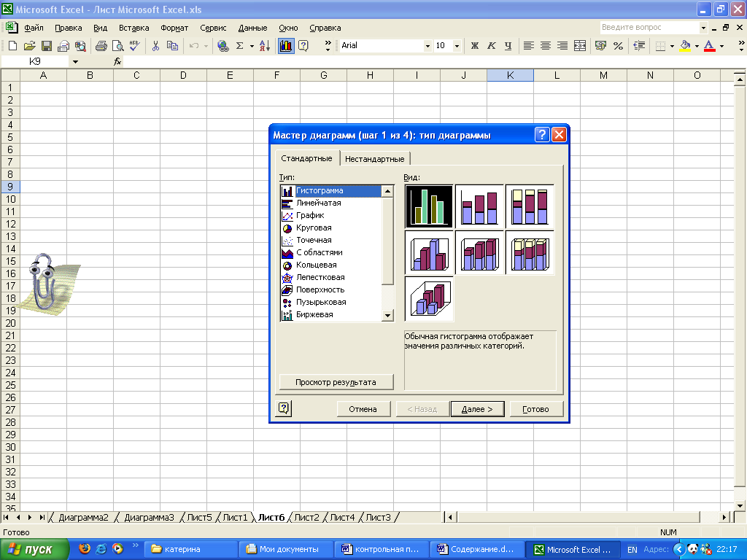Open font name Arial dropdown
This screenshot has height=560, width=747.
(x=427, y=46)
